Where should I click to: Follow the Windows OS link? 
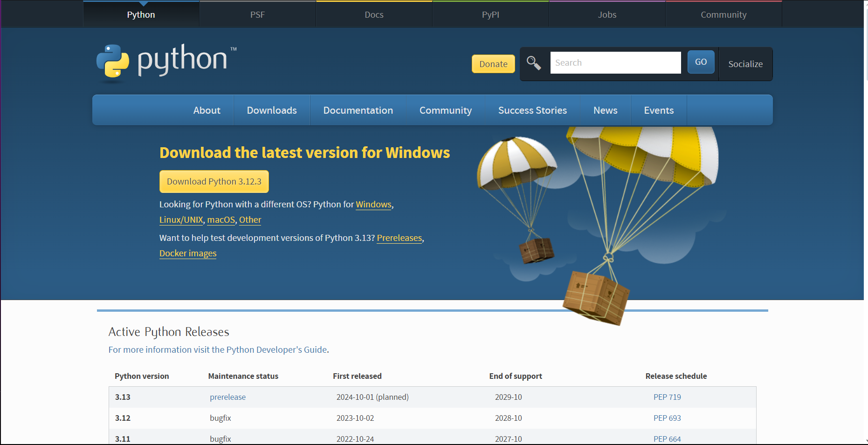(x=373, y=205)
